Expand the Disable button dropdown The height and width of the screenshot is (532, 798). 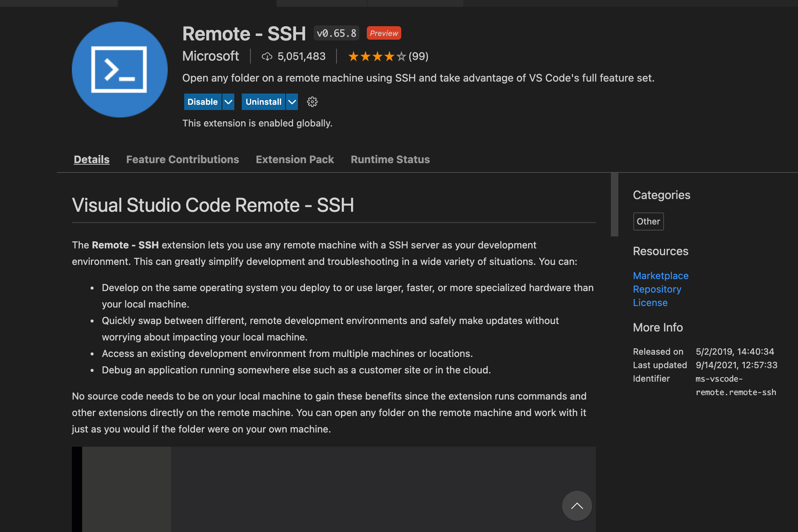tap(228, 101)
